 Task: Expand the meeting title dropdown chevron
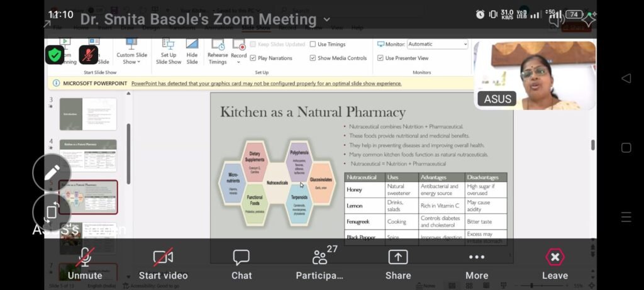[x=326, y=20]
